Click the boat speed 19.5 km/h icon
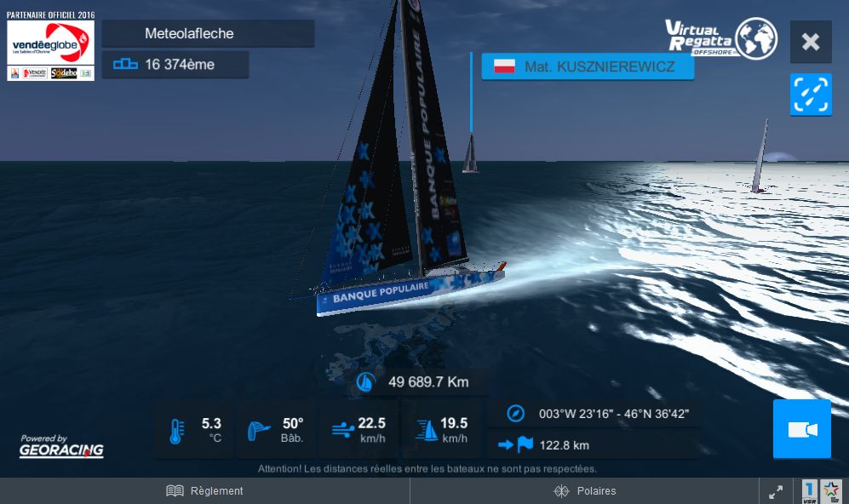849x504 pixels. tap(427, 431)
